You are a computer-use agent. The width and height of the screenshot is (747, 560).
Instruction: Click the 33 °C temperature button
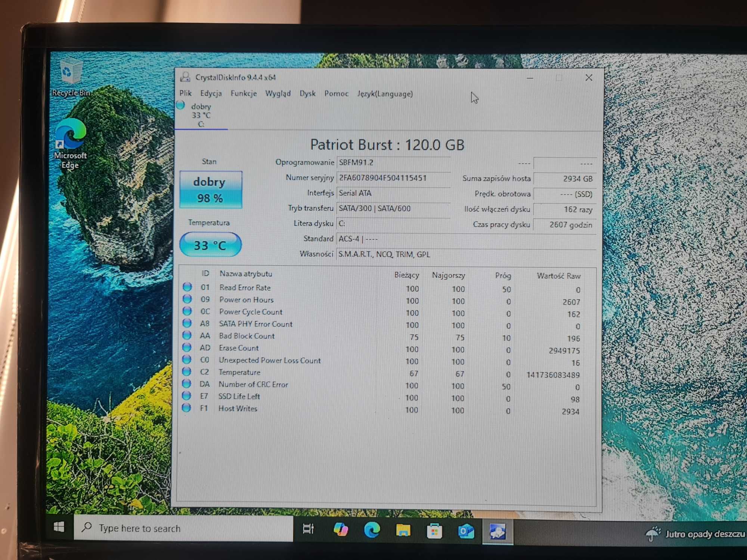click(210, 245)
